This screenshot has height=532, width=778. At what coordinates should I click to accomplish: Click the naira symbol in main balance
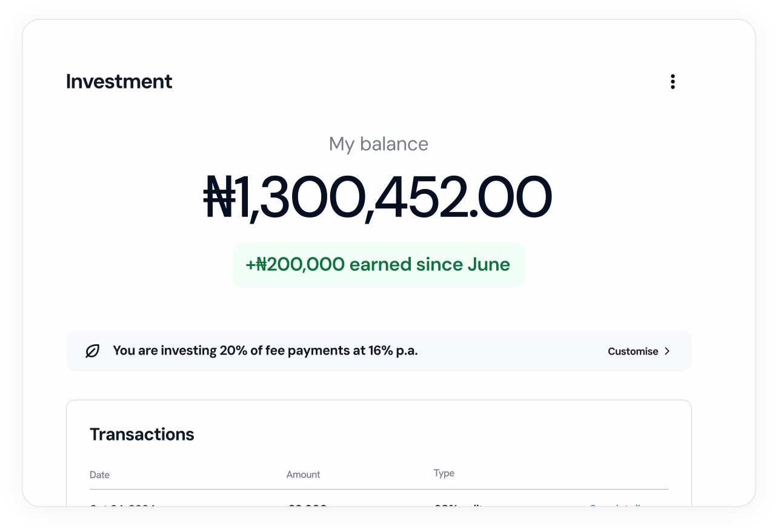(219, 198)
